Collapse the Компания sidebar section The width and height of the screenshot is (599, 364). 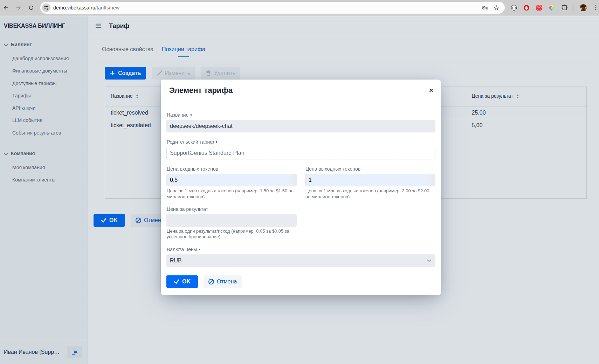6,154
